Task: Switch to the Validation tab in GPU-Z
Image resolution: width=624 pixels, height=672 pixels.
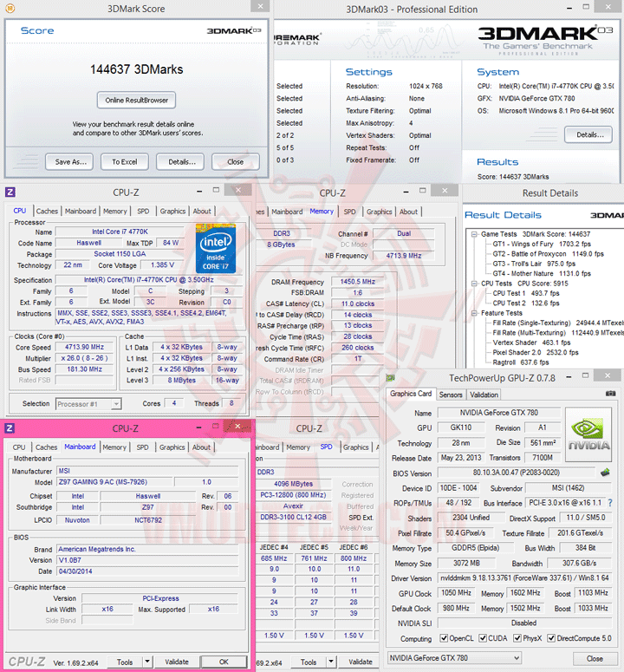Action: [x=484, y=395]
